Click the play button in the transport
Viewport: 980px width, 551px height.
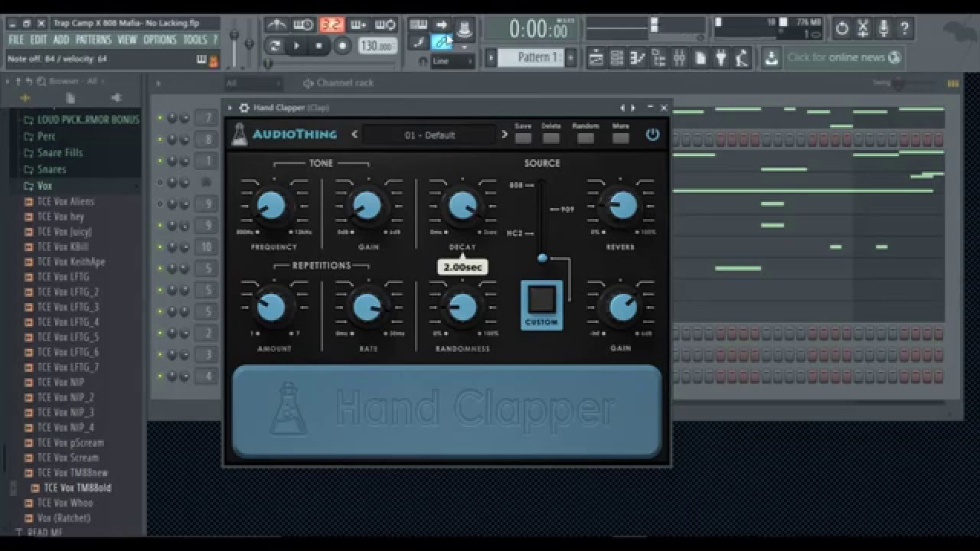[296, 46]
